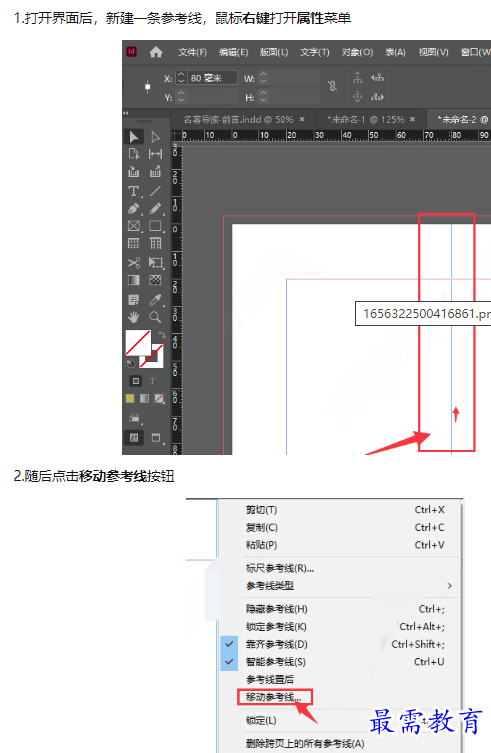
Task: Select the Pen tool
Action: tap(134, 208)
